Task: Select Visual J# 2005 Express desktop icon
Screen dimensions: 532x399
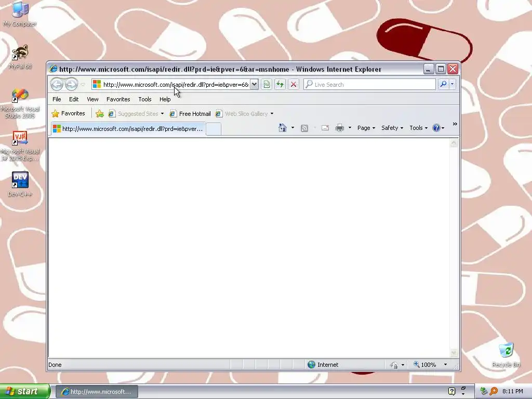Action: [20, 146]
